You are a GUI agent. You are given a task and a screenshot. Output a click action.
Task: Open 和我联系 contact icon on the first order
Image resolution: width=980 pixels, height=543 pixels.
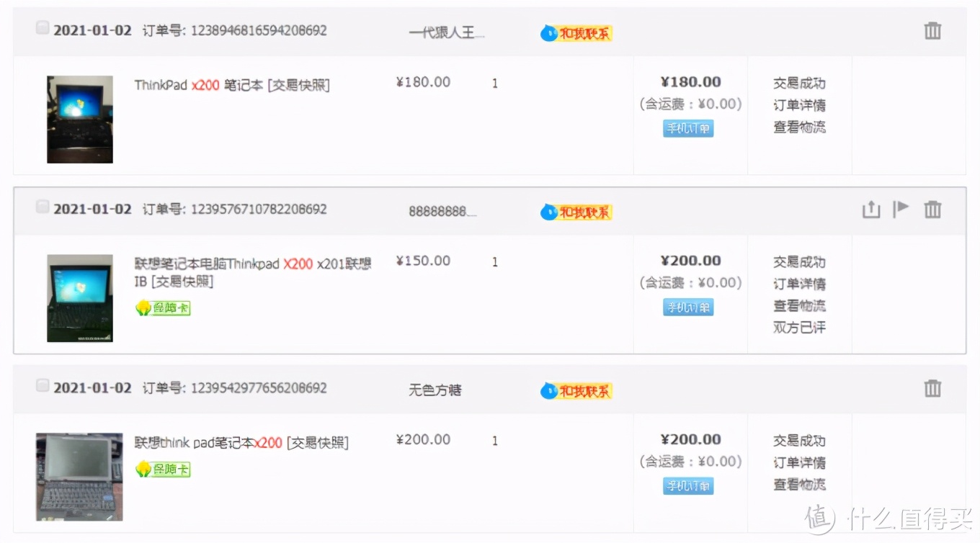576,32
